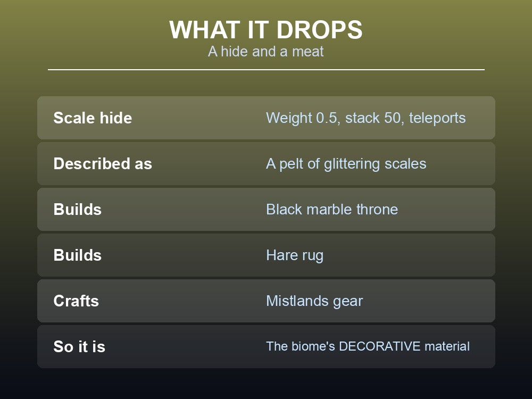Click the Crafts label
Screen dimensions: 532x399
click(76, 301)
